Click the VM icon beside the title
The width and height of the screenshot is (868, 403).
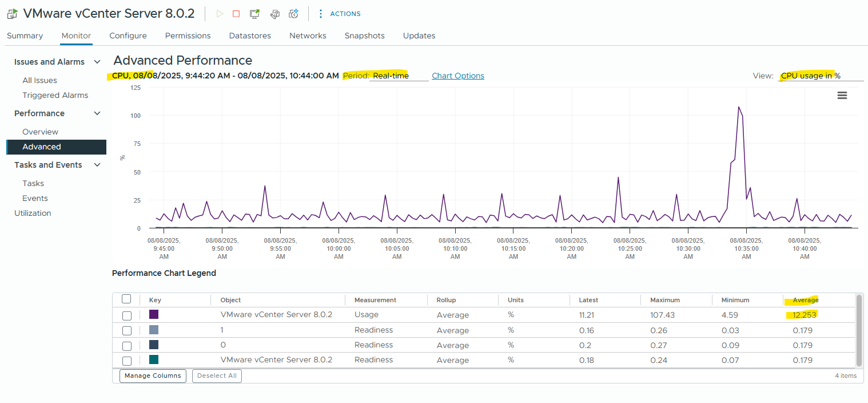[x=12, y=14]
